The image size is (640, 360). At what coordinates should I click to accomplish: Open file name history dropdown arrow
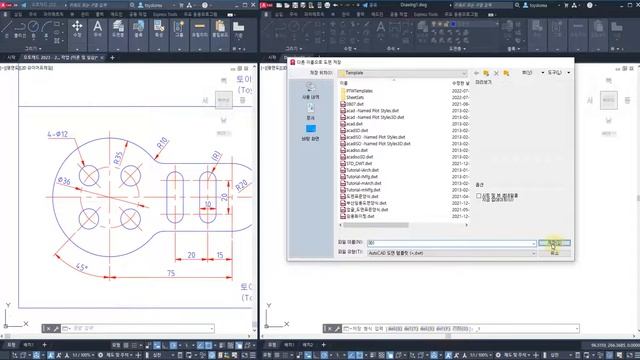(x=533, y=243)
